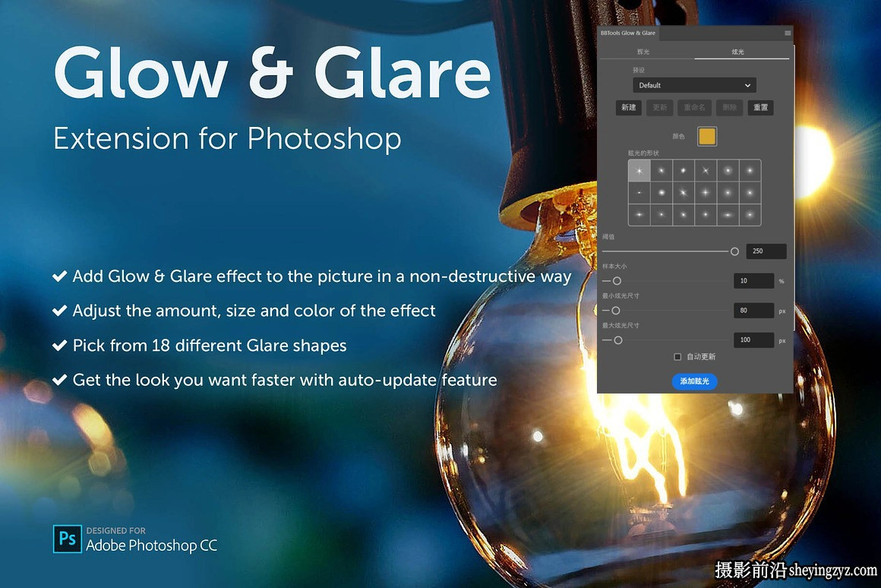Click the 重置 (Reset) button

[761, 107]
